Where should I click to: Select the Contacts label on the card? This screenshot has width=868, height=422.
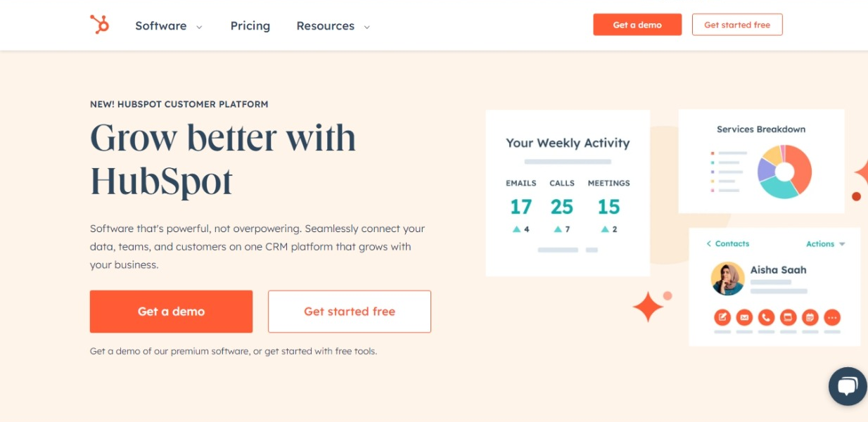(x=732, y=243)
